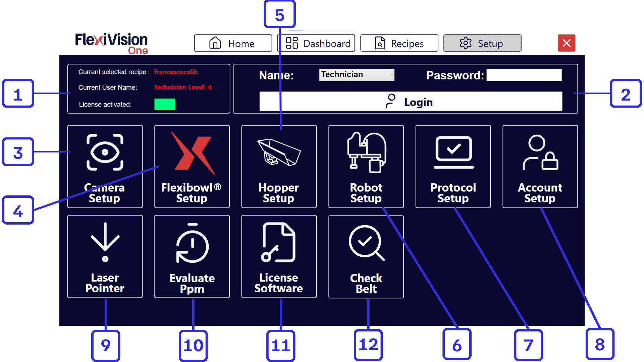Viewport: 644px width, 362px height.
Task: Close the application with red X
Action: [x=567, y=43]
